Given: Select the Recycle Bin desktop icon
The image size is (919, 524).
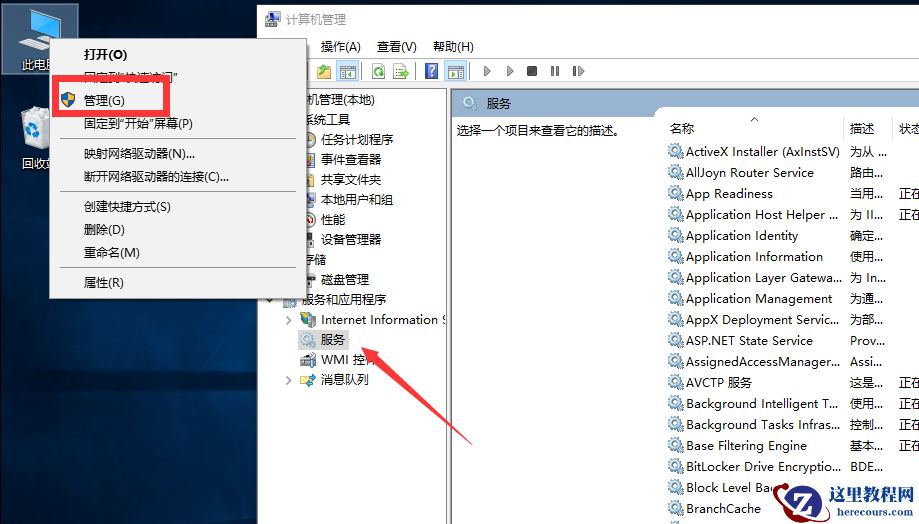Looking at the screenshot, I should 33,138.
